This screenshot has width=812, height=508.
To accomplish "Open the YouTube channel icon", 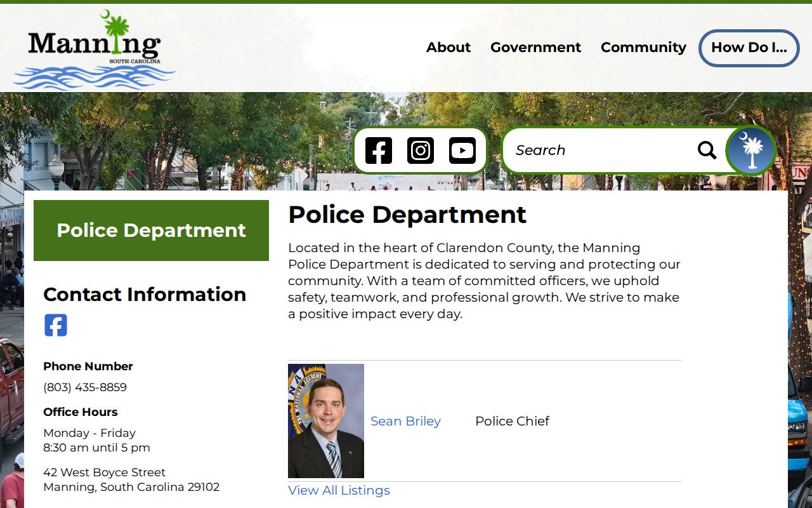I will point(462,150).
